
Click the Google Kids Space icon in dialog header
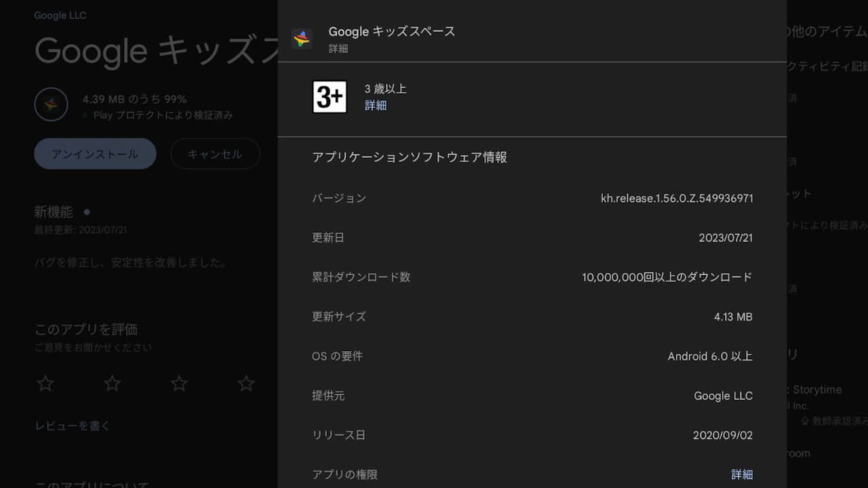(x=302, y=37)
